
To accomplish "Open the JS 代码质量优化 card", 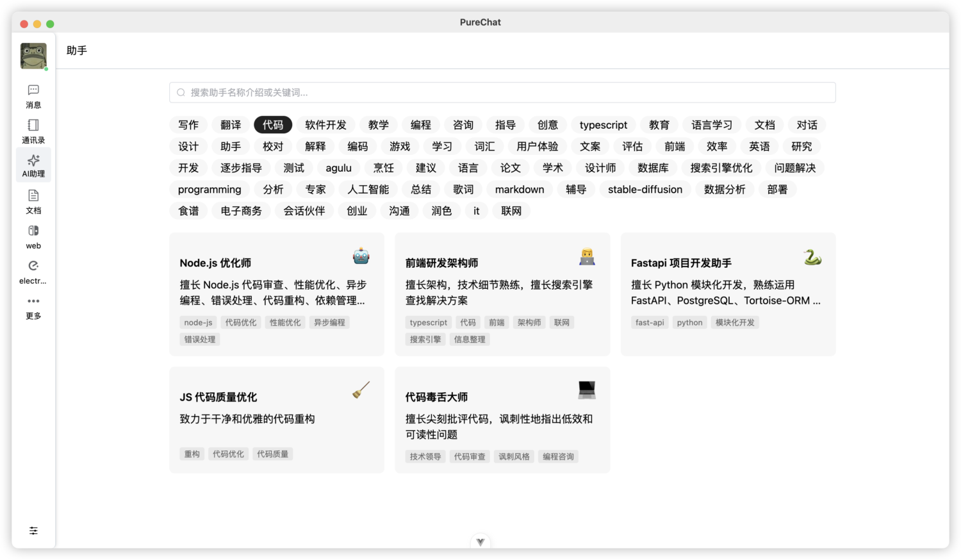I will coord(277,420).
